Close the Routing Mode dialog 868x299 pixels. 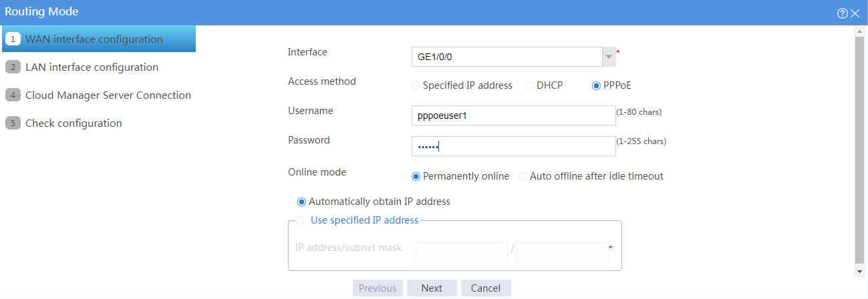pyautogui.click(x=855, y=13)
